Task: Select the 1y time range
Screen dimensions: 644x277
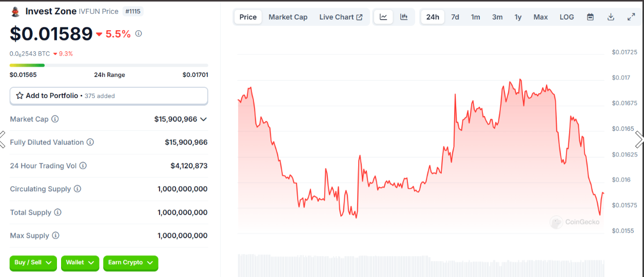Action: coord(518,17)
